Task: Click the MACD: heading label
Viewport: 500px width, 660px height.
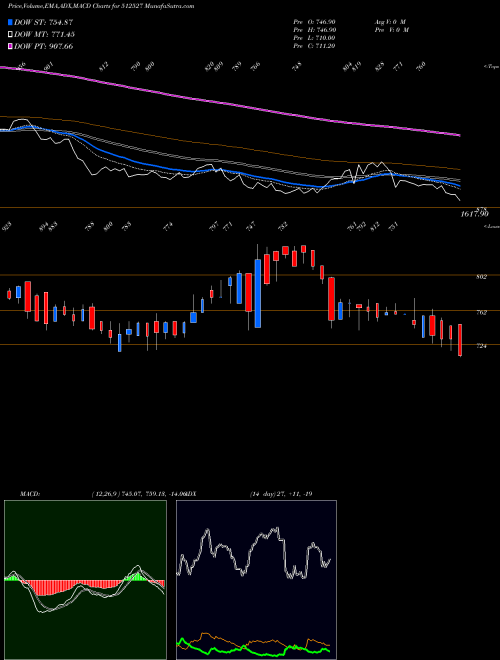Action: pyautogui.click(x=29, y=493)
